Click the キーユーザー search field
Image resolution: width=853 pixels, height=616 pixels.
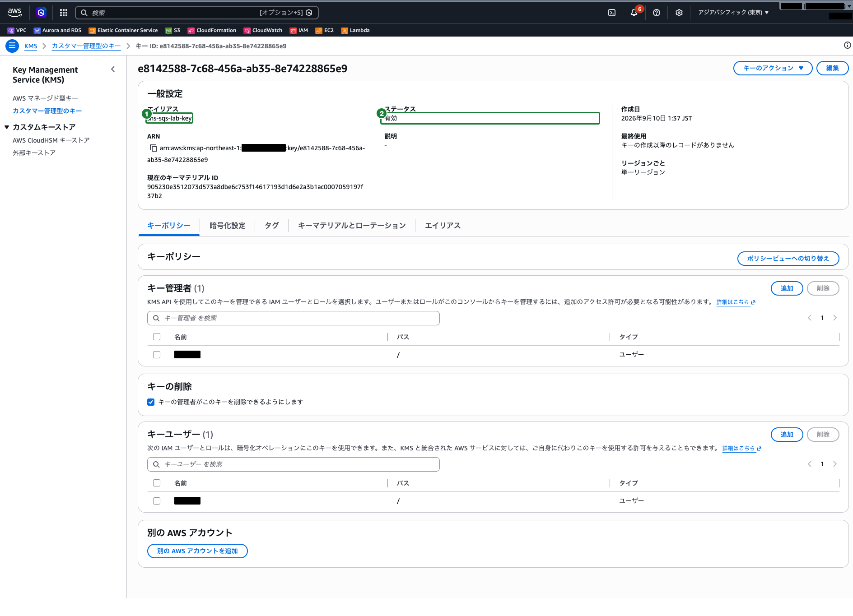[x=294, y=464]
